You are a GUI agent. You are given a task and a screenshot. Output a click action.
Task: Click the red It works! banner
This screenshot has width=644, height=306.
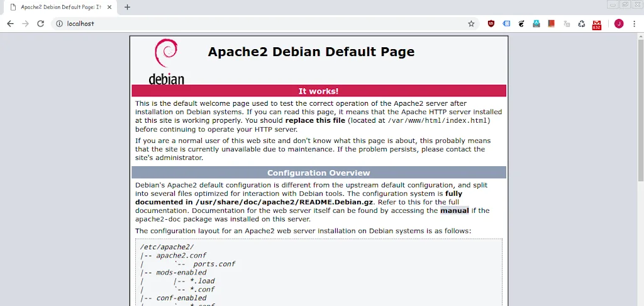coord(319,91)
